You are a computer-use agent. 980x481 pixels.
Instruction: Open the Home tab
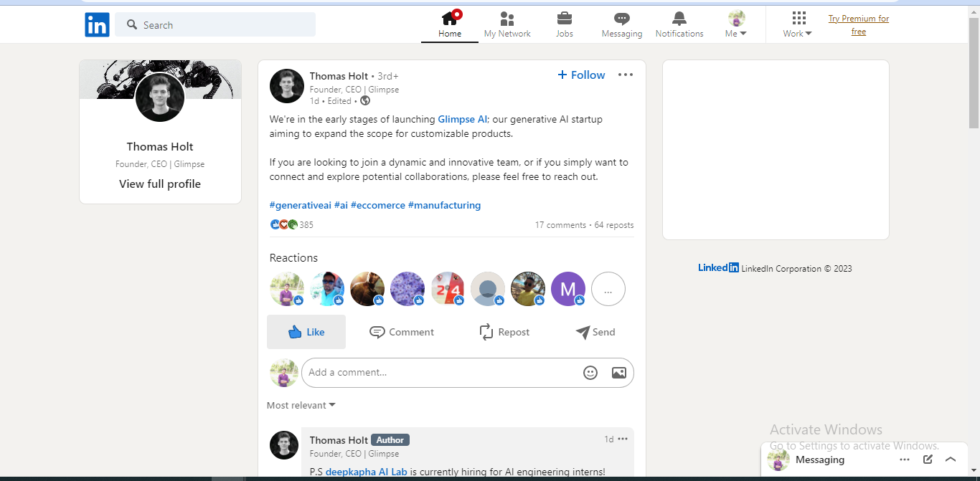(x=450, y=24)
